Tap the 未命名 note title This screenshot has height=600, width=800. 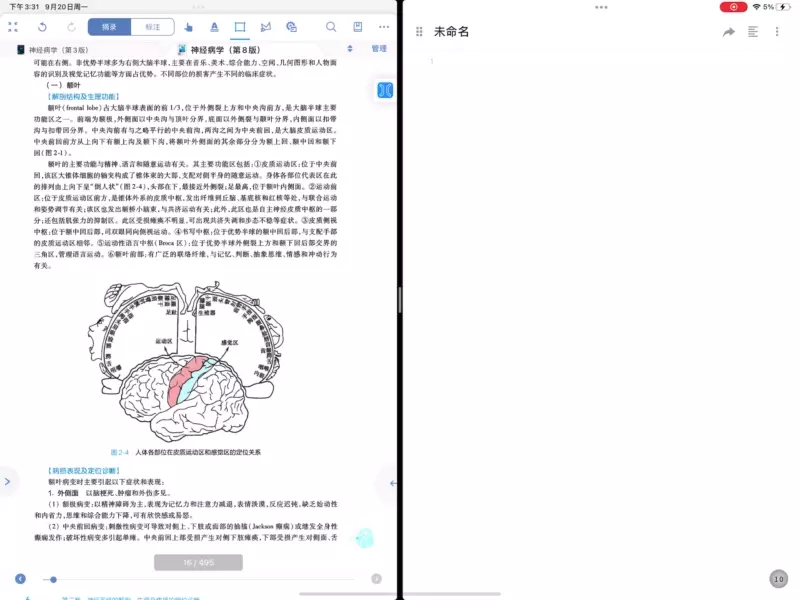pos(452,32)
